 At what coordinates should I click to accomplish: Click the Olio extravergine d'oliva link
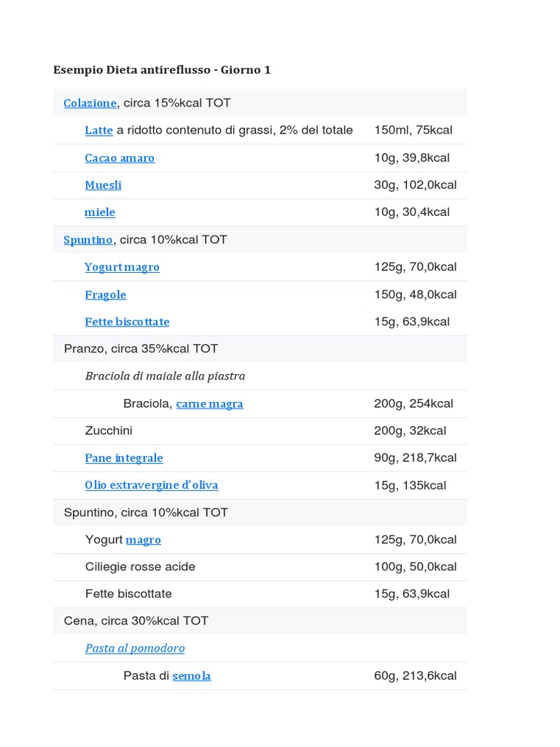pos(151,485)
